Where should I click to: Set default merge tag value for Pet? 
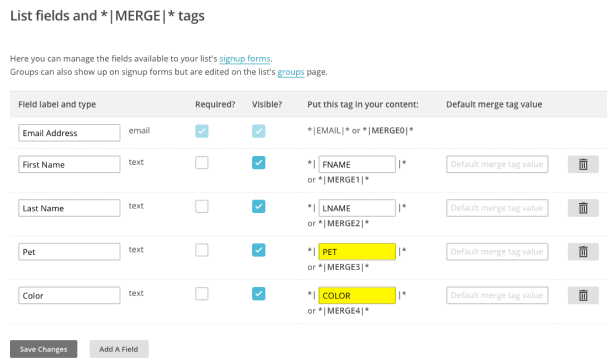pyautogui.click(x=497, y=251)
